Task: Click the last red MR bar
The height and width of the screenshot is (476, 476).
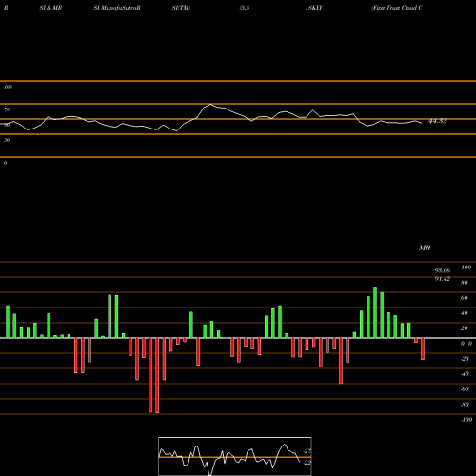Action: click(423, 348)
